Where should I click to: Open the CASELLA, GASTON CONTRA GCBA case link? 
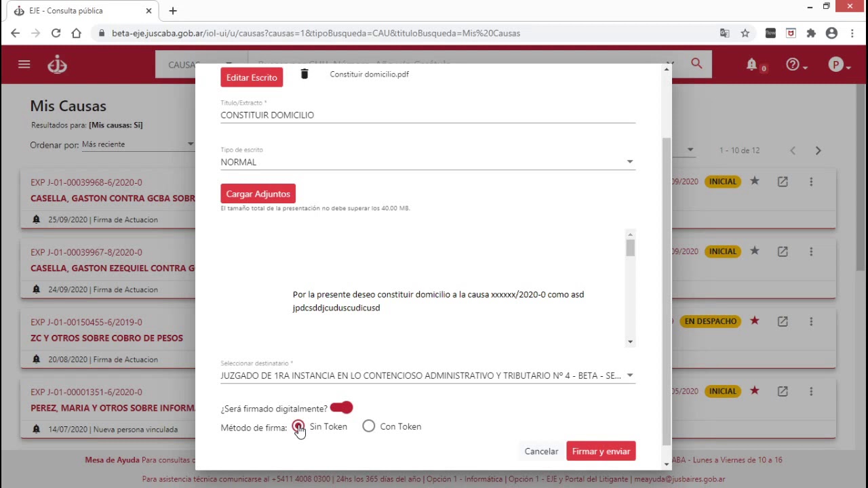point(113,199)
